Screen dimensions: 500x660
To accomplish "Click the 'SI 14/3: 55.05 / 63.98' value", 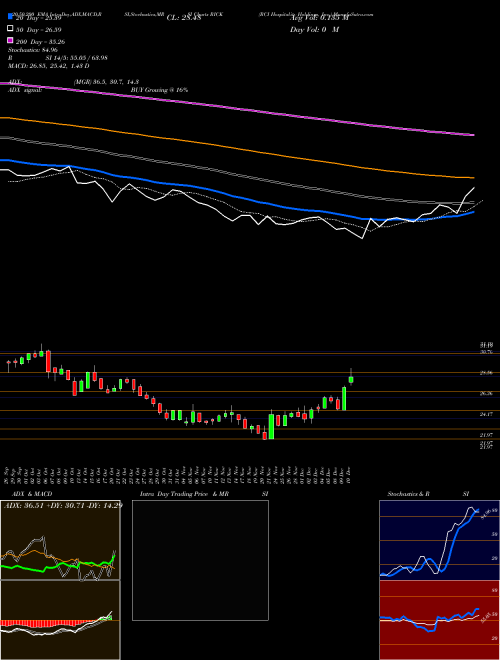I will (x=77, y=58).
